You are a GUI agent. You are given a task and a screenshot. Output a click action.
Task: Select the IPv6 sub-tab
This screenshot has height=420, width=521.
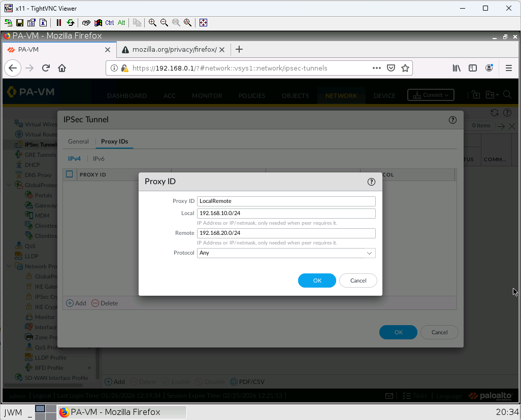[x=99, y=159]
